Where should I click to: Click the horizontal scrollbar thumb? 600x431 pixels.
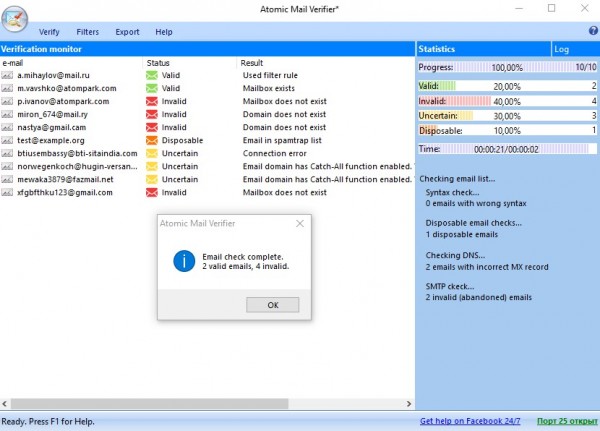[149, 403]
